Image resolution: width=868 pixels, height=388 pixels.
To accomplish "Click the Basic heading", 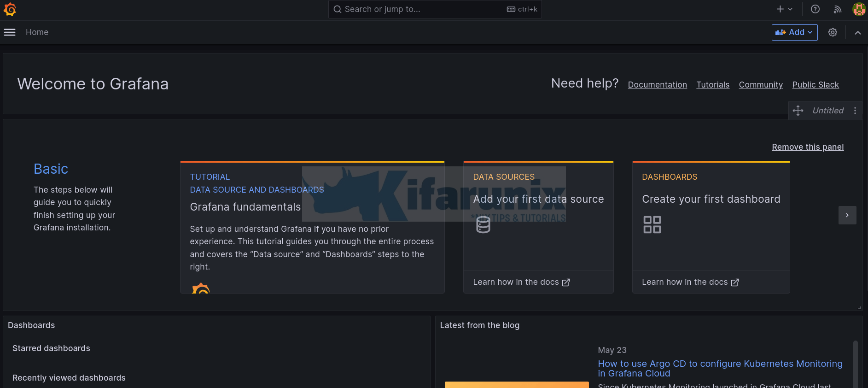I will click(51, 169).
